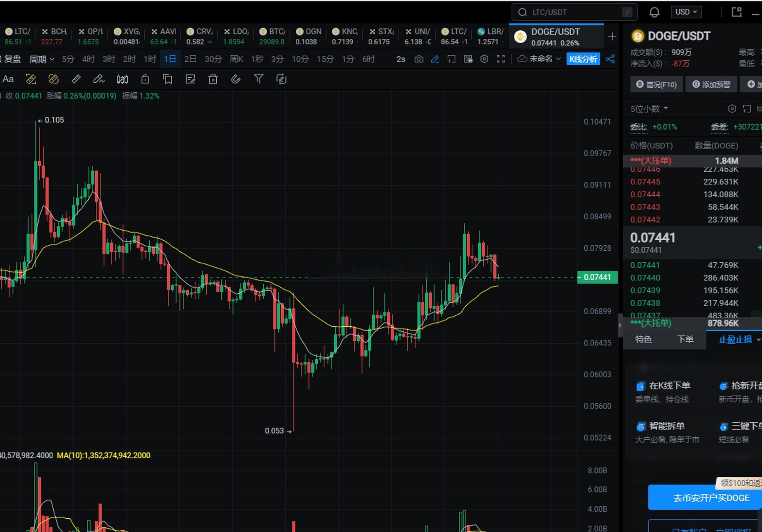Click the K线分析 button
Screen dimensions: 762x532
pos(583,59)
